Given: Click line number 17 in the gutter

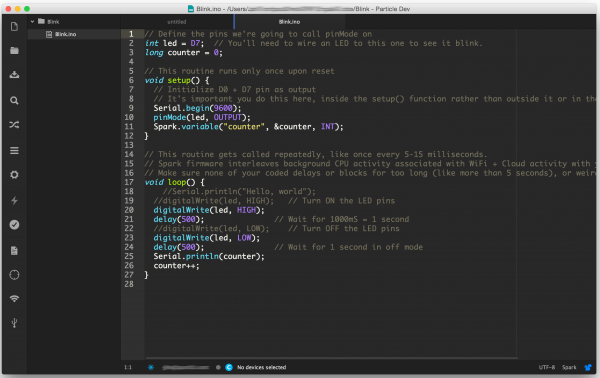Looking at the screenshot, I should [129, 182].
